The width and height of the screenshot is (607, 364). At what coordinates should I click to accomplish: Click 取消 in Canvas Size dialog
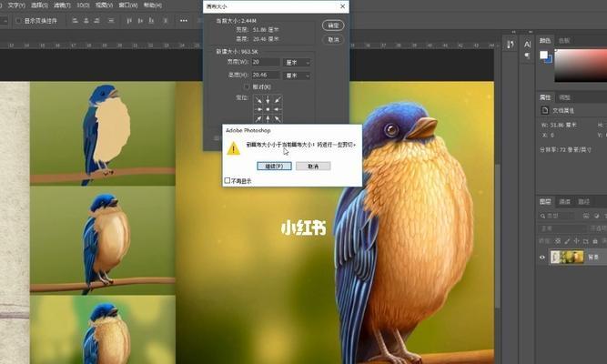(333, 39)
